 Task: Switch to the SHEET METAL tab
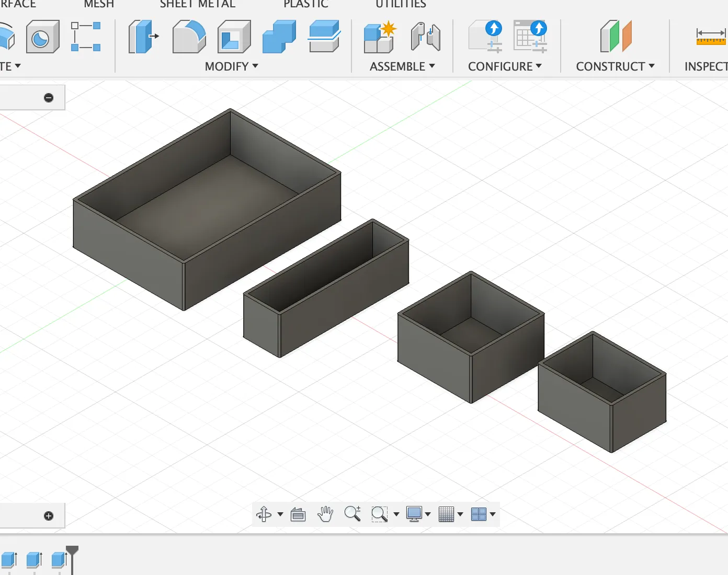coord(198,4)
